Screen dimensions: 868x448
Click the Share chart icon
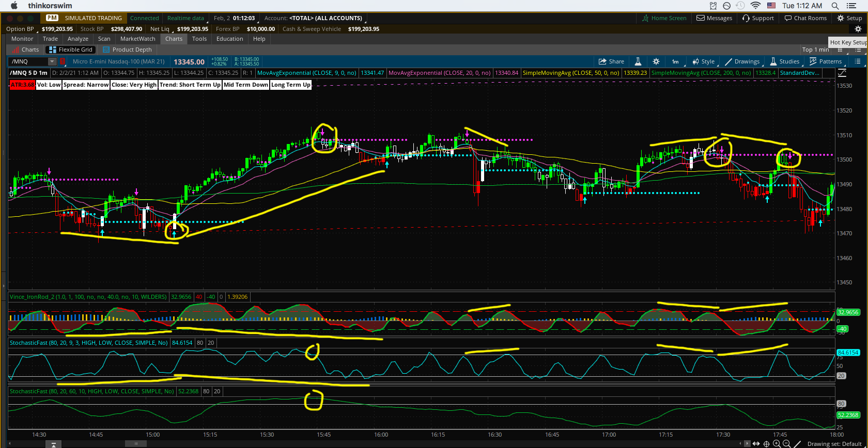611,61
